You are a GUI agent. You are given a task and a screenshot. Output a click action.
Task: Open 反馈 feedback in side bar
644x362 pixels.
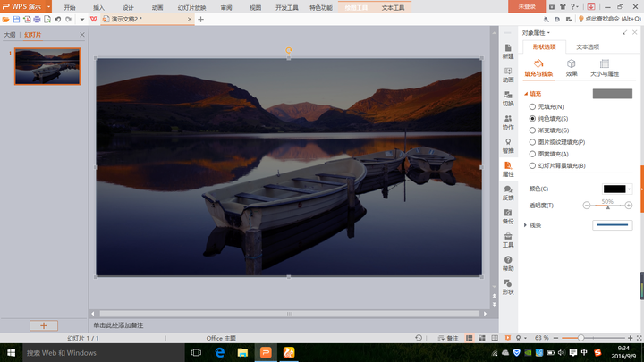tap(508, 193)
